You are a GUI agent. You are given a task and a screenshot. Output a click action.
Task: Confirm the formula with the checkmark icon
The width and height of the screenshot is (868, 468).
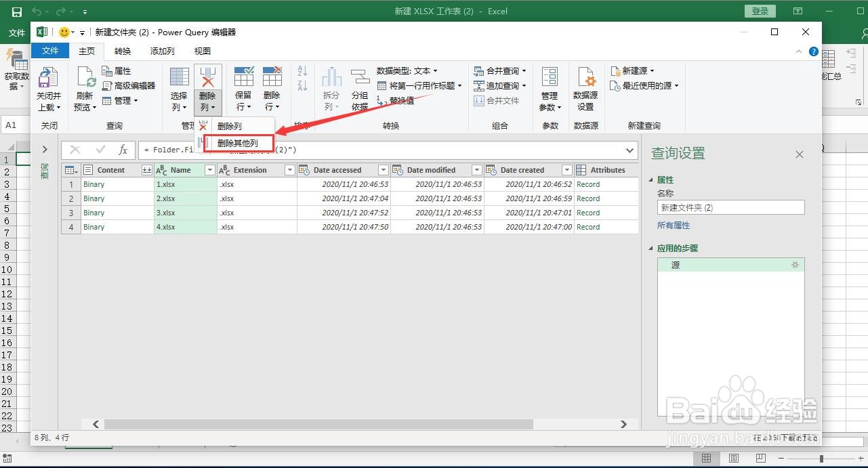coord(100,150)
